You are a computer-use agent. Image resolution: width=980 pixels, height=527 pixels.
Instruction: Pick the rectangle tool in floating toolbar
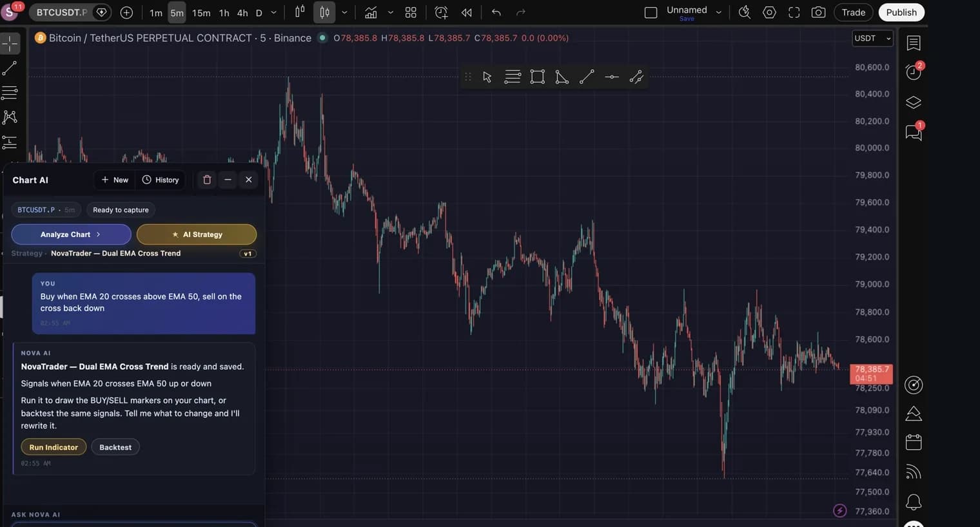click(537, 77)
